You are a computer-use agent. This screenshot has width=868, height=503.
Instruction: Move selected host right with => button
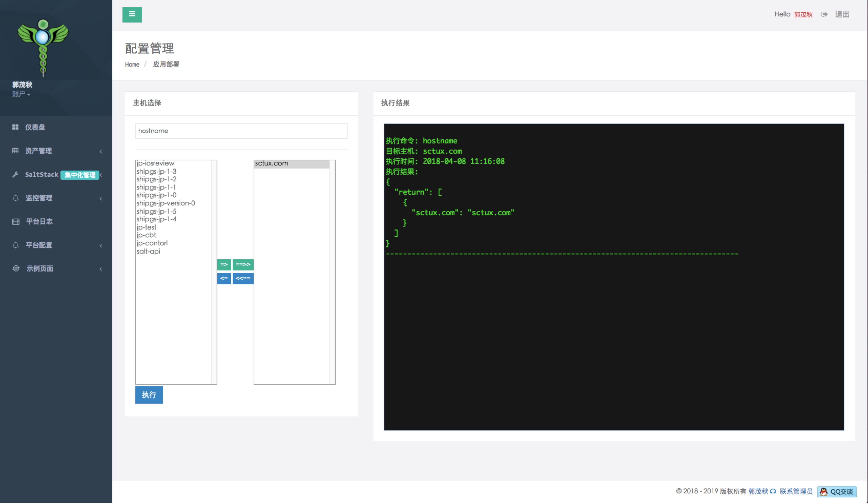[224, 264]
